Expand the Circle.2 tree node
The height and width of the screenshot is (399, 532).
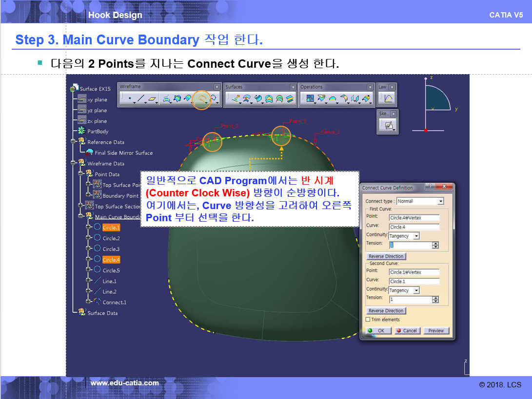(x=88, y=238)
